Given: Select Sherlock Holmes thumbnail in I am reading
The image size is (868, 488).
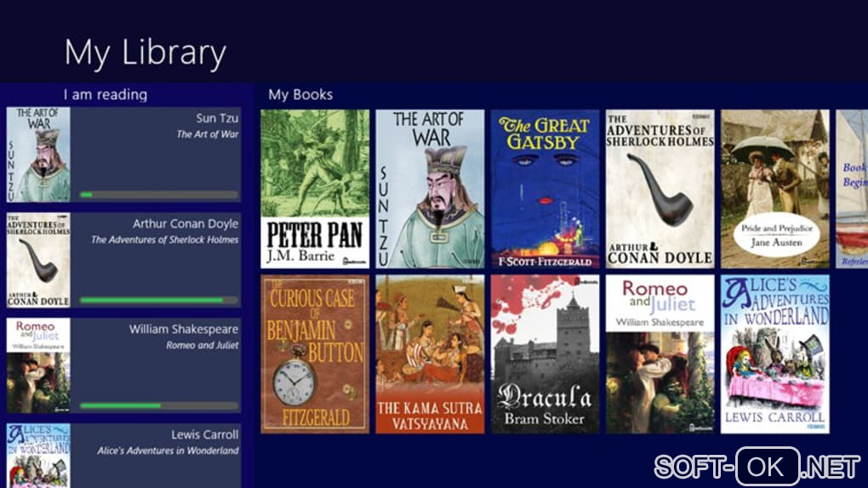Looking at the screenshot, I should [x=38, y=260].
